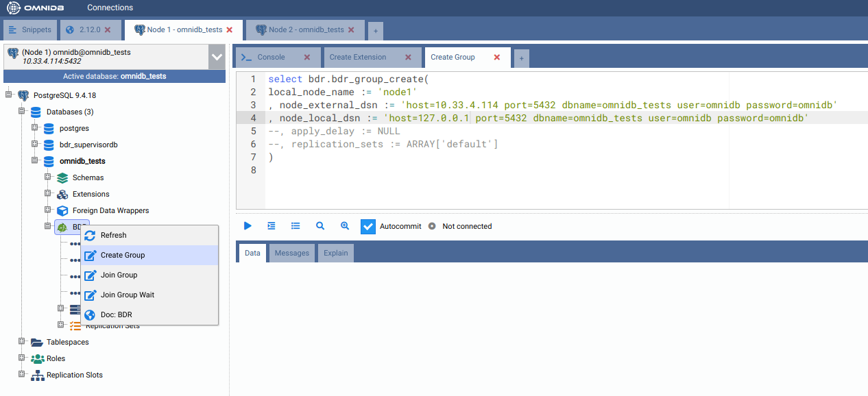Expand the Extensions node
The height and width of the screenshot is (396, 868).
48,193
